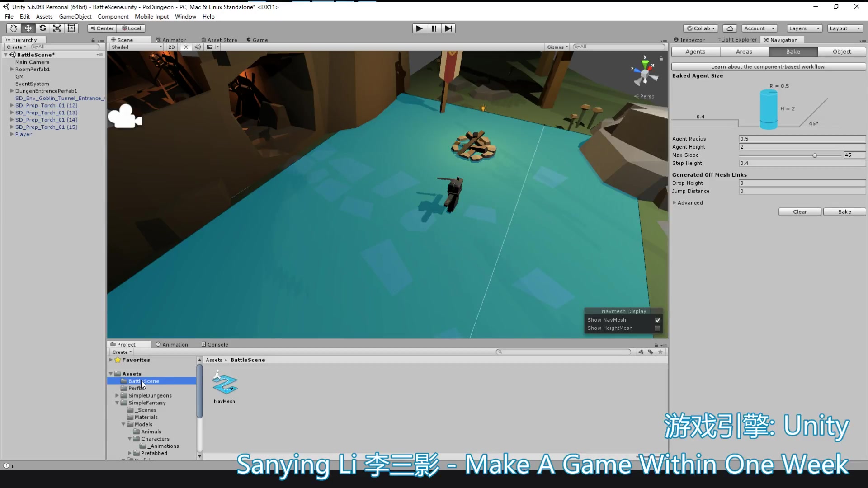Click the Bake button
This screenshot has width=868, height=488.
844,211
